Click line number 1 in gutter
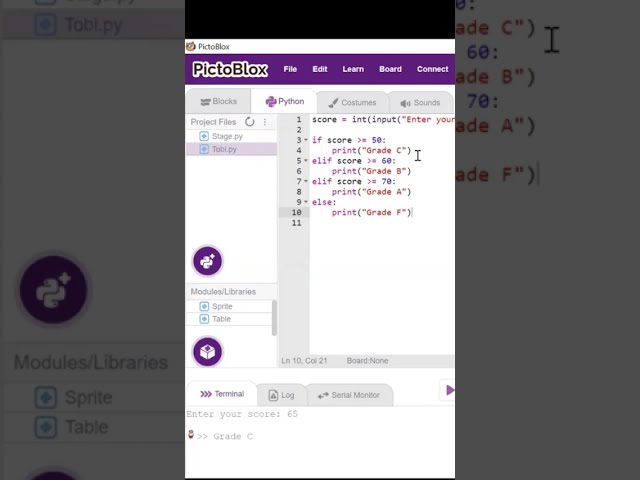Screen dimensions: 640x480 (299, 119)
